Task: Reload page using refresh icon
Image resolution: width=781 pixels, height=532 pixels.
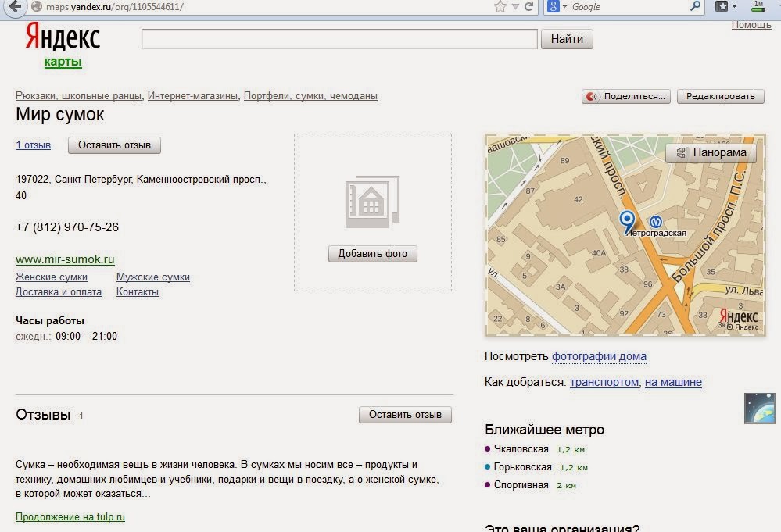Action: pos(529,7)
